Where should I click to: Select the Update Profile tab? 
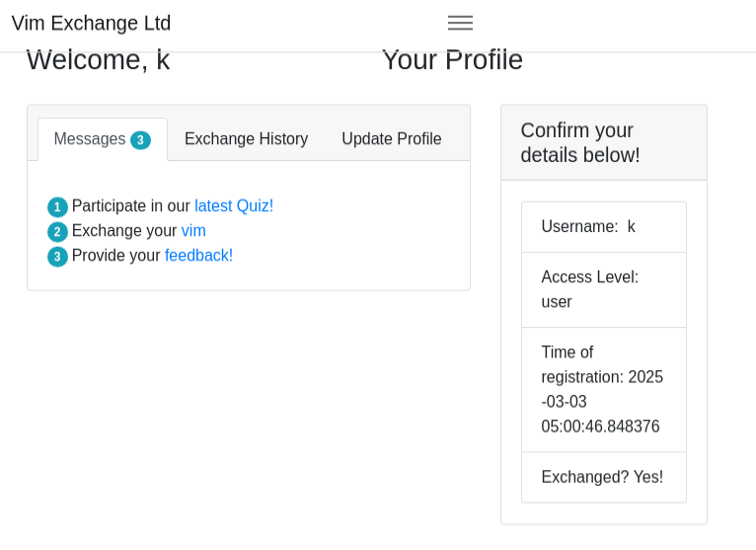(x=391, y=139)
